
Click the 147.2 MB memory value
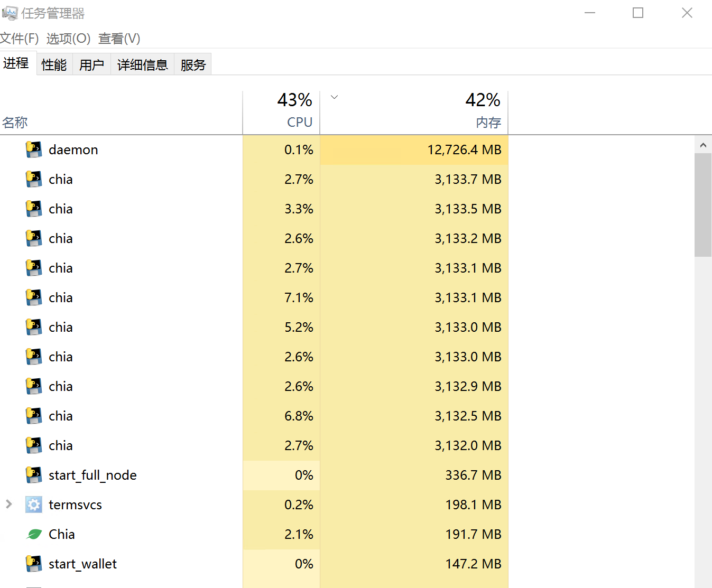pos(473,564)
